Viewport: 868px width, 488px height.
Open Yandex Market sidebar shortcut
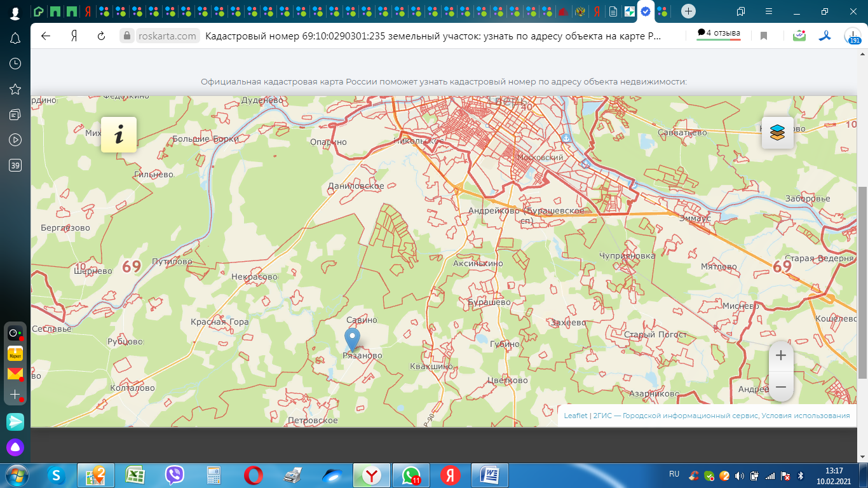click(x=15, y=353)
